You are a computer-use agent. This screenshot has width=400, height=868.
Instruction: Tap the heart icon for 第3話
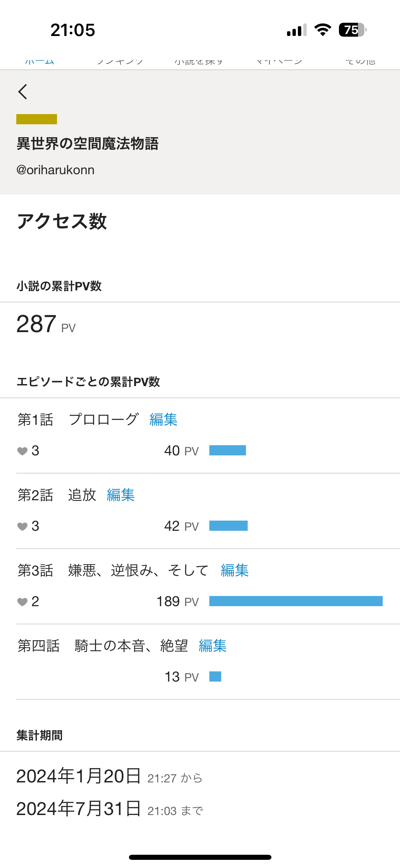tap(22, 602)
